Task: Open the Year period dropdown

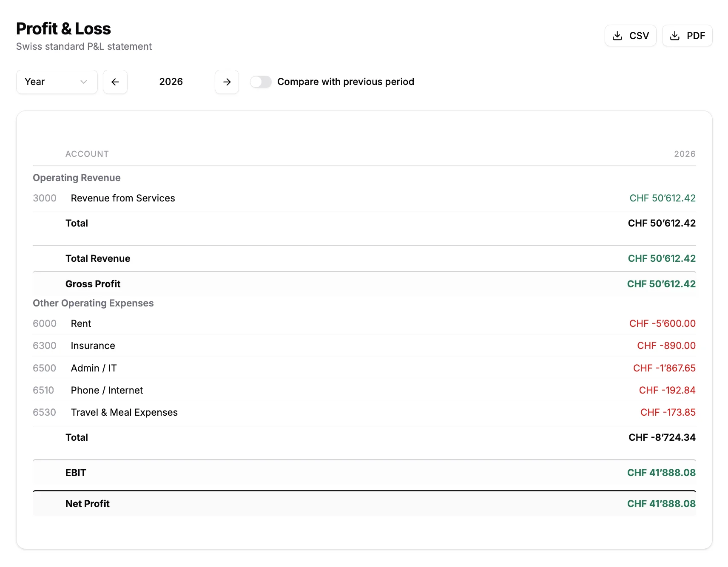Action: click(x=57, y=82)
